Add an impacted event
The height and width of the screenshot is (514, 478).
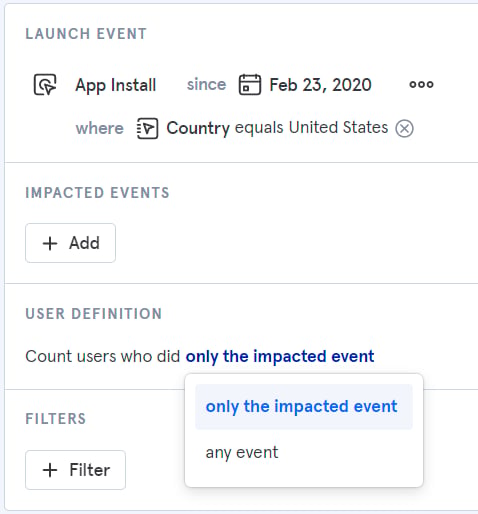[x=71, y=243]
